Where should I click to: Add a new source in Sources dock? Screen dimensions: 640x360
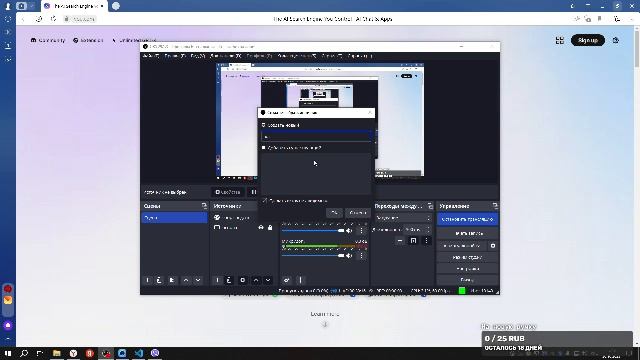(217, 280)
